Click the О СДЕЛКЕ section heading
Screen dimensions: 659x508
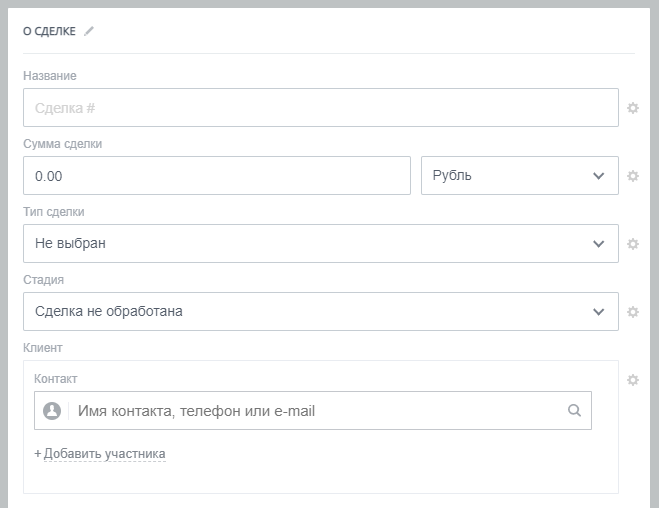point(49,31)
